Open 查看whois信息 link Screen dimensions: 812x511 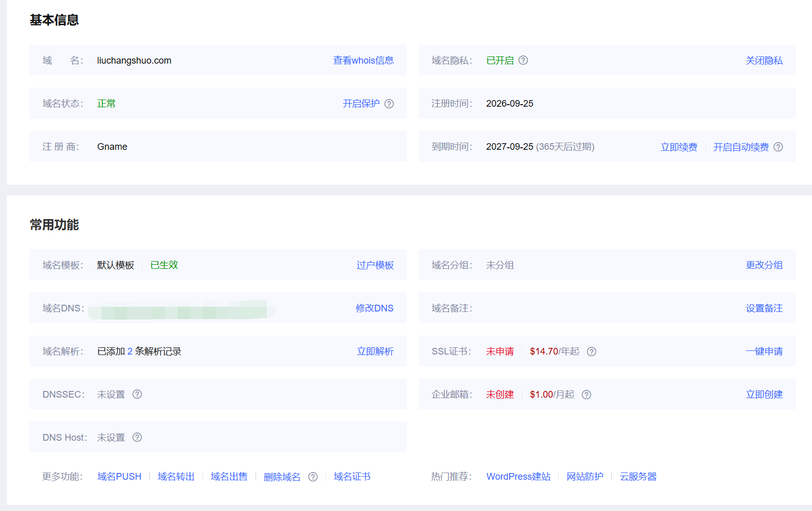pyautogui.click(x=363, y=60)
